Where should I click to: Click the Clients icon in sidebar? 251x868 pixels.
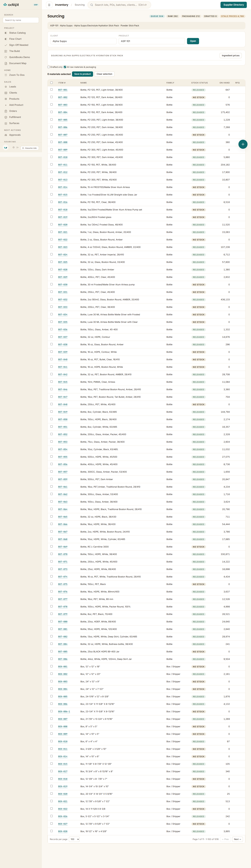pyautogui.click(x=6, y=93)
